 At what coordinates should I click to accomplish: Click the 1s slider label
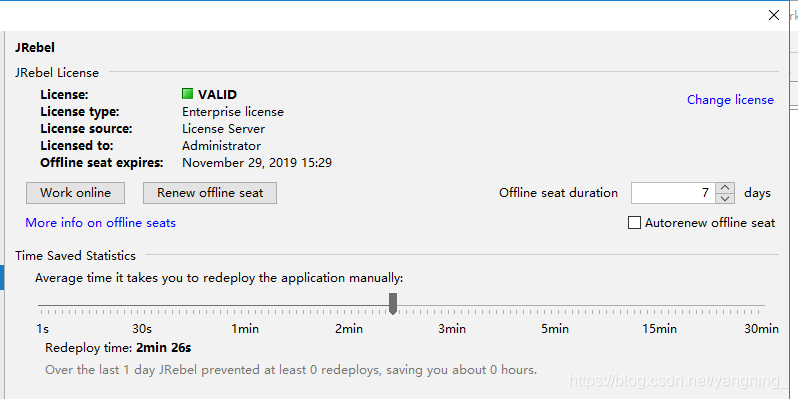(x=43, y=329)
